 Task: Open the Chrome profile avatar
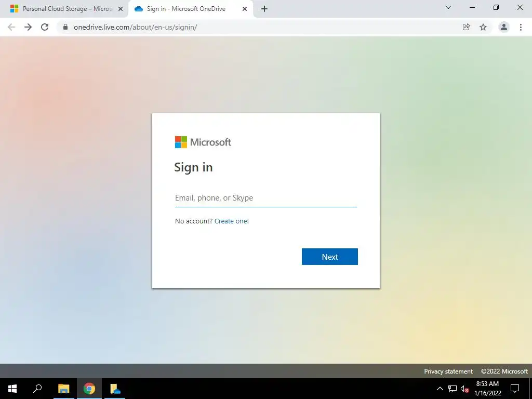point(504,27)
